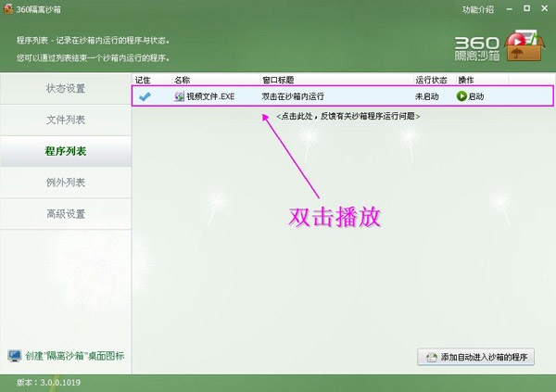Click the 360隔离沙箱 box logo
This screenshot has width=556, height=392.
point(524,45)
